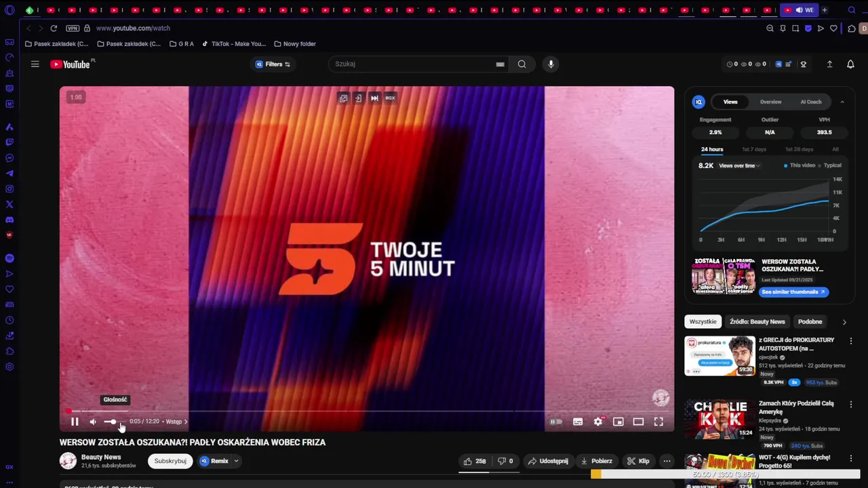Viewport: 868px width, 488px height.
Task: Click See similar thumbnails button
Action: [793, 292]
